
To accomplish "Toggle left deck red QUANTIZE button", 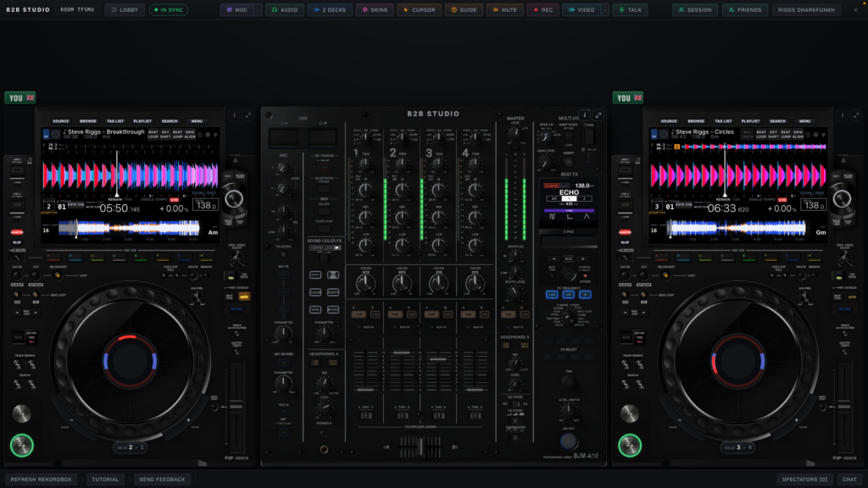I will [x=17, y=232].
